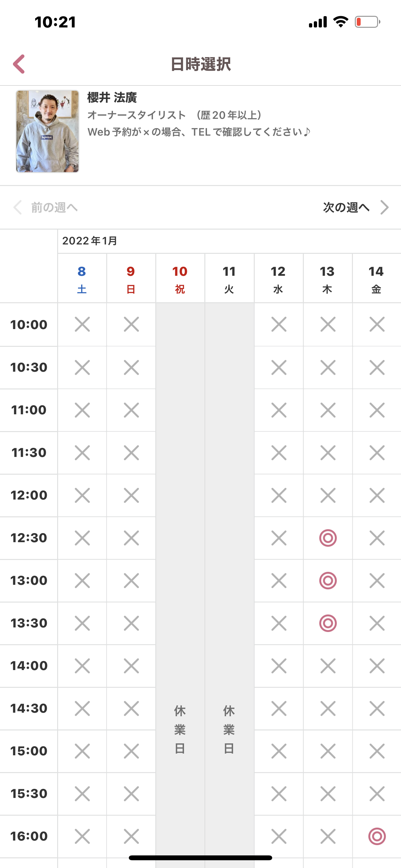Tap stylist name 櫻井 法廣
The height and width of the screenshot is (868, 401).
pyautogui.click(x=112, y=98)
